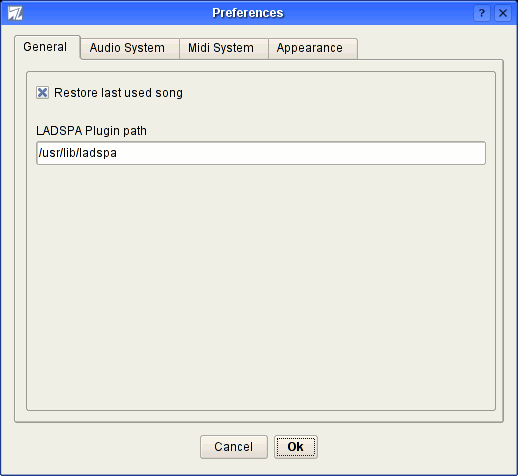Dismiss the dialog using the Cancel button
Viewport: 518px width, 476px height.
234,447
